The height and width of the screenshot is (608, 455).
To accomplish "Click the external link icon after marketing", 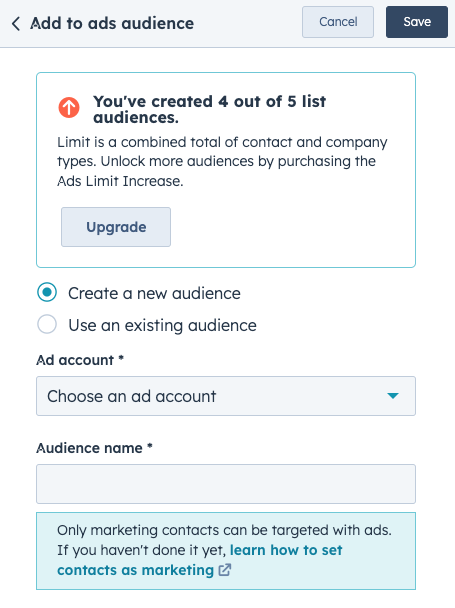I will coord(225,570).
